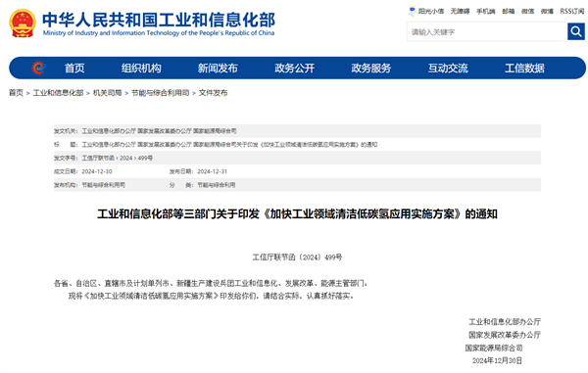
Task: Open the 组织机构 navigation item
Action: click(141, 69)
